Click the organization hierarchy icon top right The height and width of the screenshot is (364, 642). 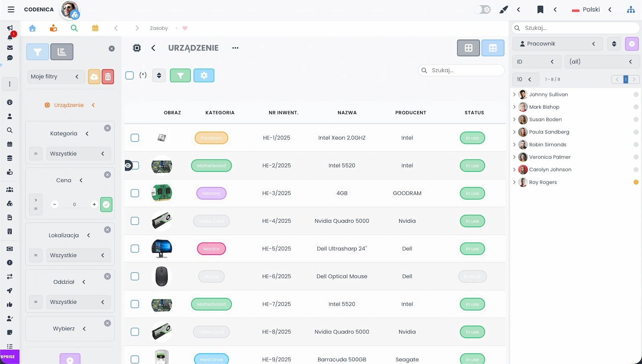[x=631, y=10]
